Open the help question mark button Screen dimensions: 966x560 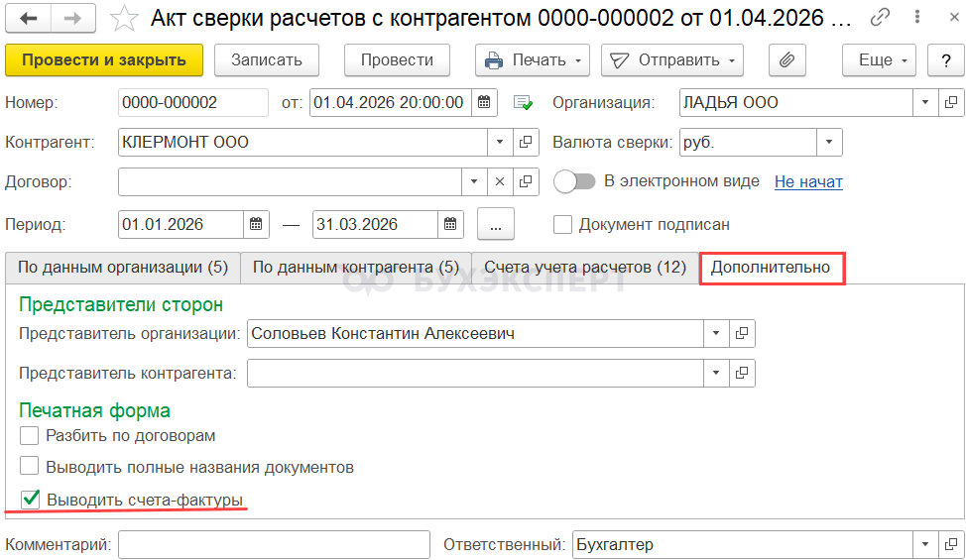(946, 60)
